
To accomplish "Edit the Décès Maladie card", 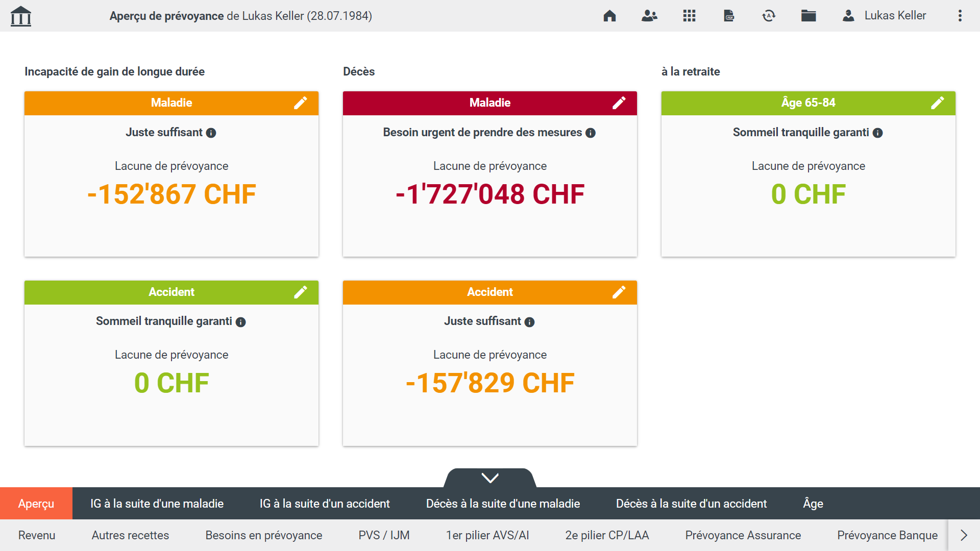I will (619, 103).
